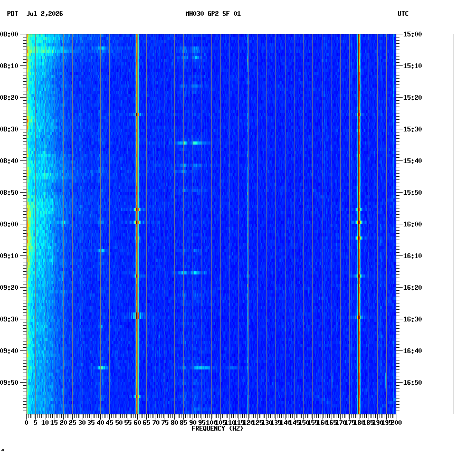476x456 pixels.
Task: Select the date text Jul 2,2026
Action: pyautogui.click(x=45, y=14)
